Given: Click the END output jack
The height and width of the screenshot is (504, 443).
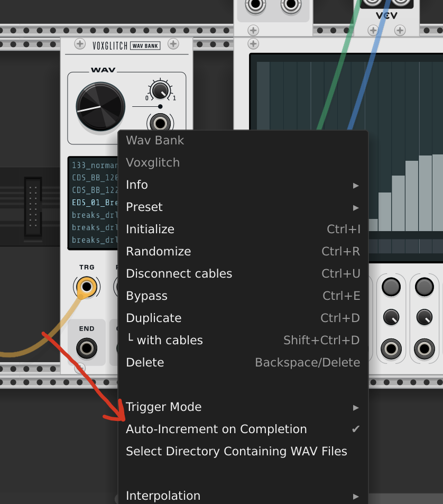Looking at the screenshot, I should pos(87,349).
